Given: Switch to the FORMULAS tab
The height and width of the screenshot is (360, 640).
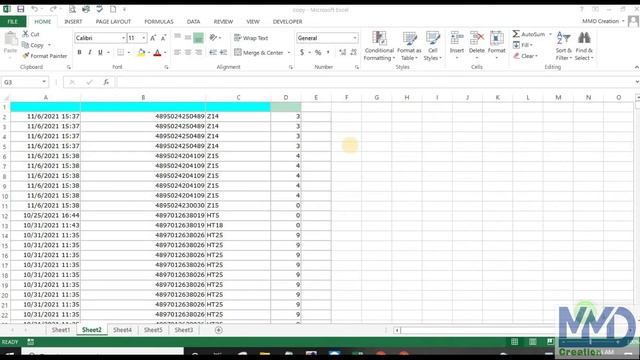Looking at the screenshot, I should click(x=159, y=22).
